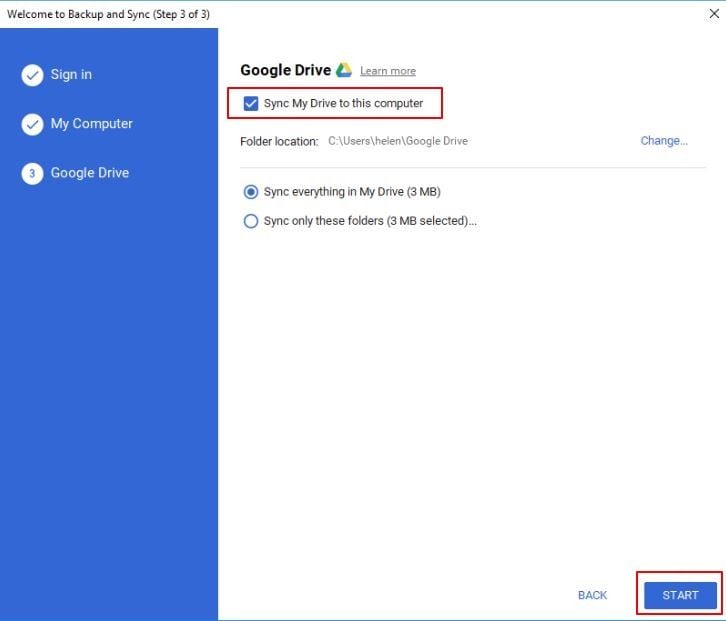
Task: Click the My Computer step checkmark icon
Action: (32, 124)
